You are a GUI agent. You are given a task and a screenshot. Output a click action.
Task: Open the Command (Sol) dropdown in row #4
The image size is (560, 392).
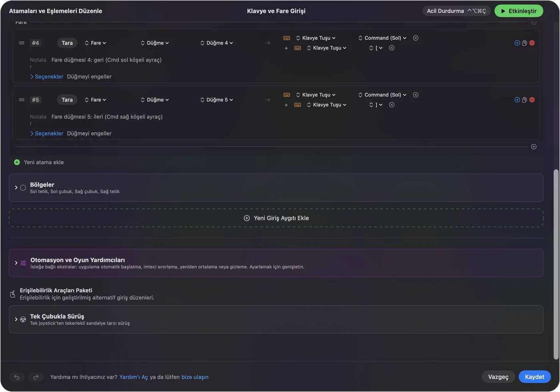pyautogui.click(x=382, y=38)
